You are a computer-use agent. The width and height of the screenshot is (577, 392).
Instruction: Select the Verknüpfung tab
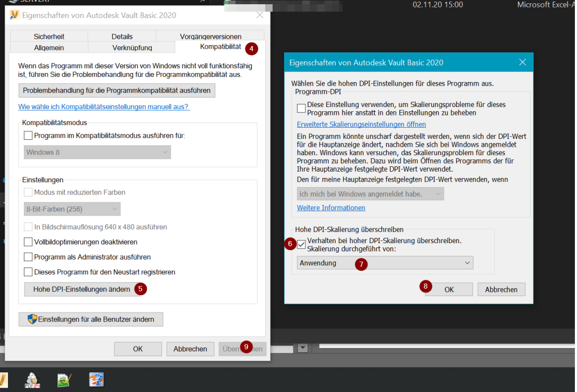132,48
